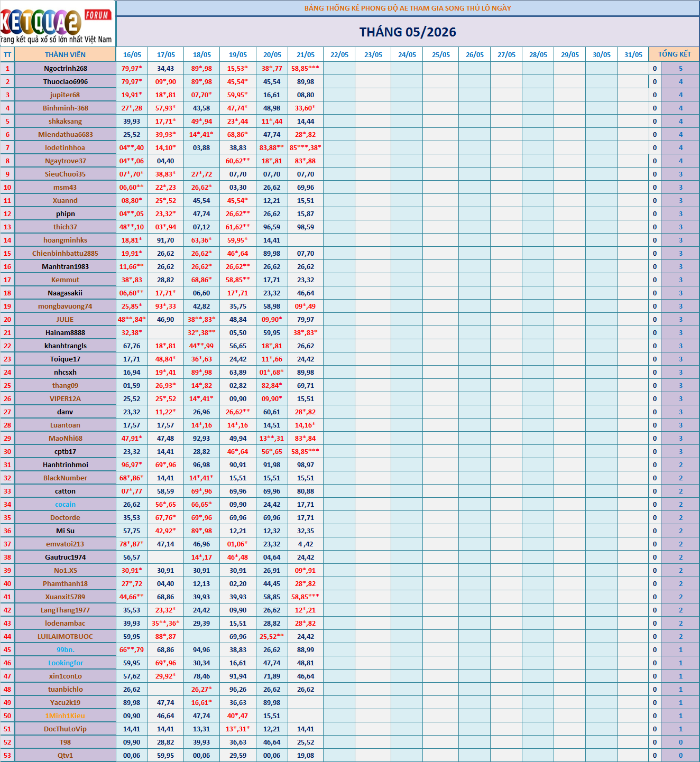Select member name "Xuannd"
This screenshot has width=700, height=762.
[x=65, y=200]
